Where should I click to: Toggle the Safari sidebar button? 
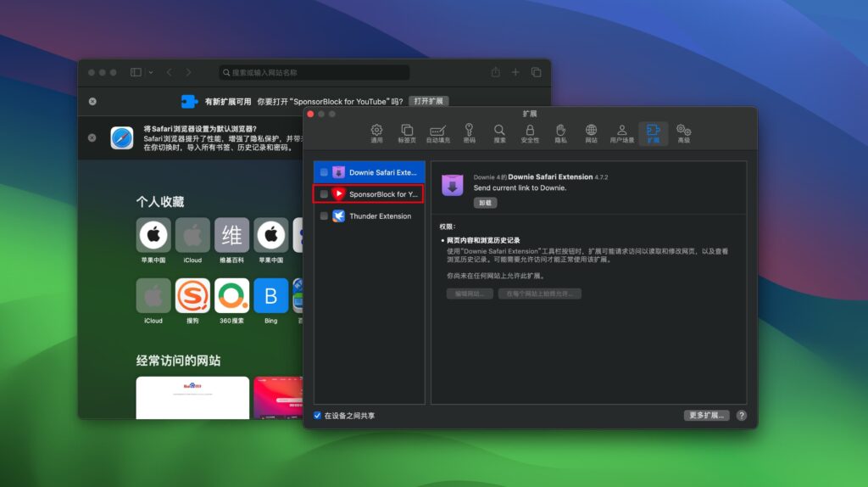[136, 73]
